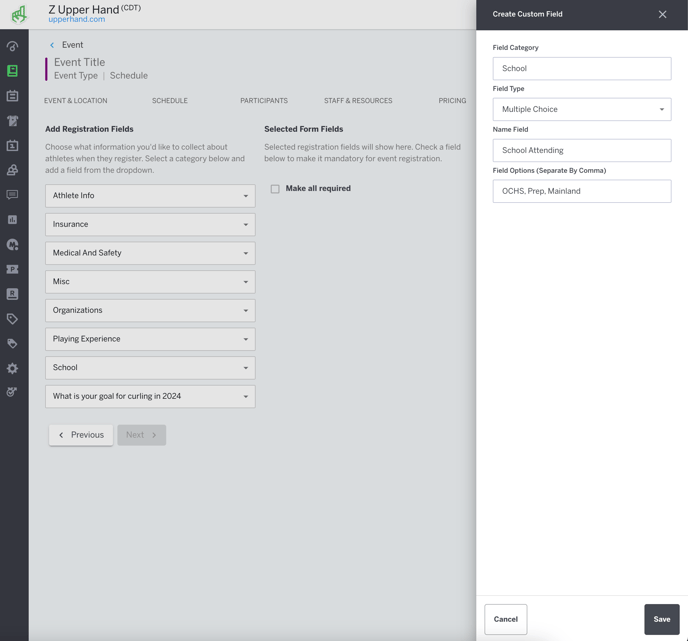Open the Field Type Multiple Choice dropdown
Image resolution: width=688 pixels, height=641 pixels.
coord(582,109)
